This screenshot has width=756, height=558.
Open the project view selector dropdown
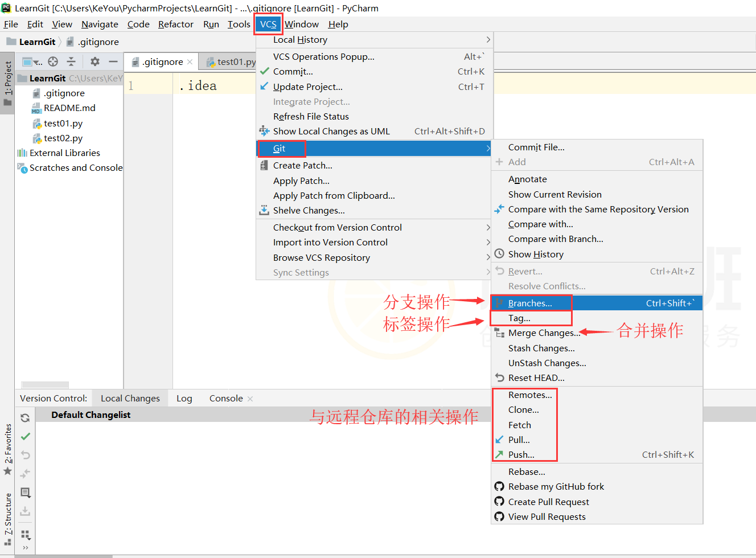click(32, 61)
